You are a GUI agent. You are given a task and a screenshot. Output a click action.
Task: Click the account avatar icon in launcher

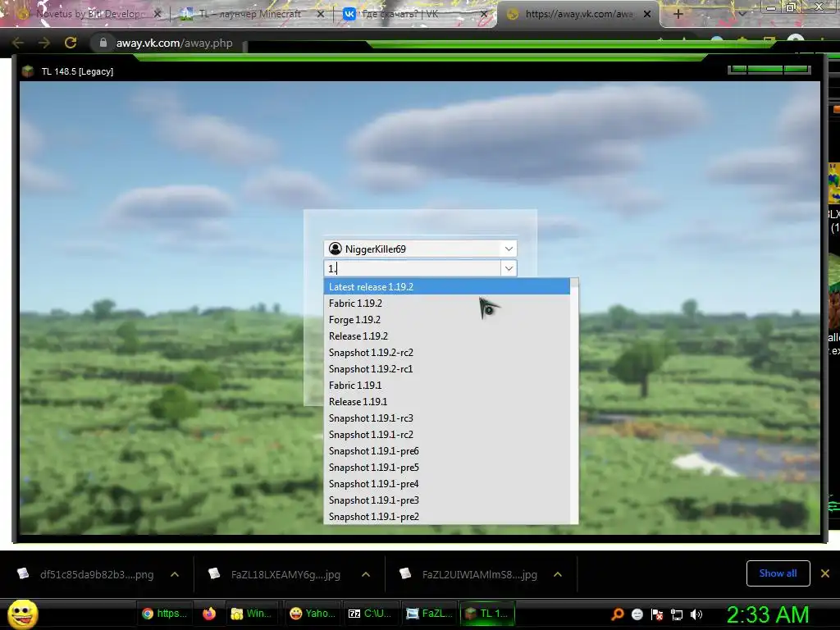coord(336,249)
